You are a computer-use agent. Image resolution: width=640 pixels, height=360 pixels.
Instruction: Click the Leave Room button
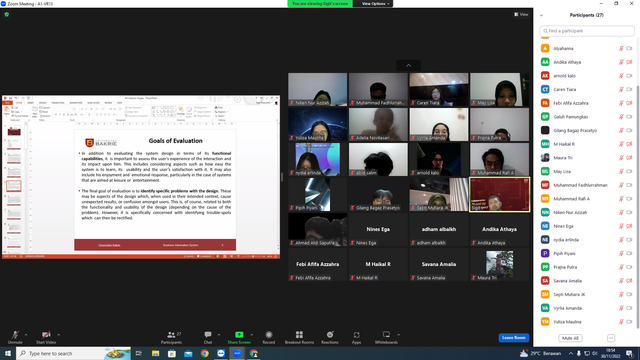(x=513, y=338)
